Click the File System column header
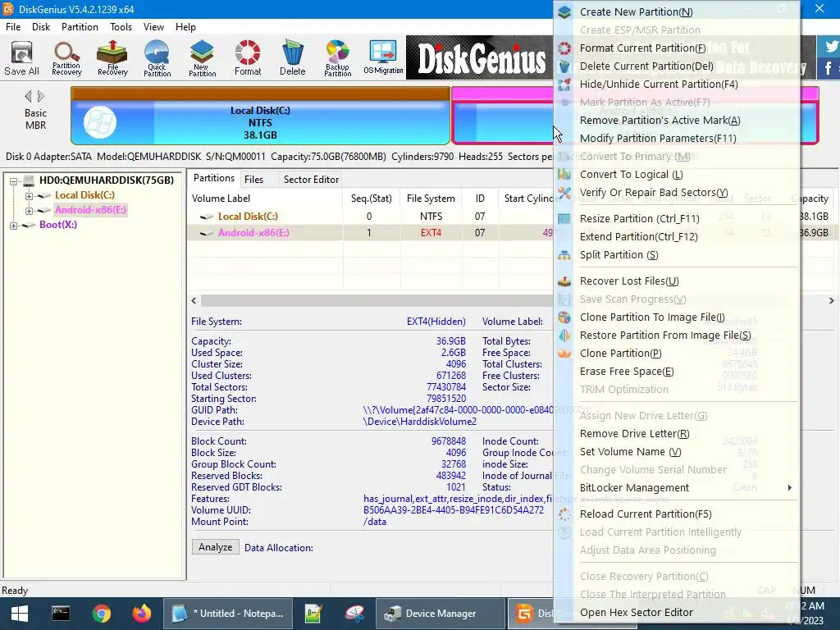This screenshot has height=630, width=840. coord(431,199)
